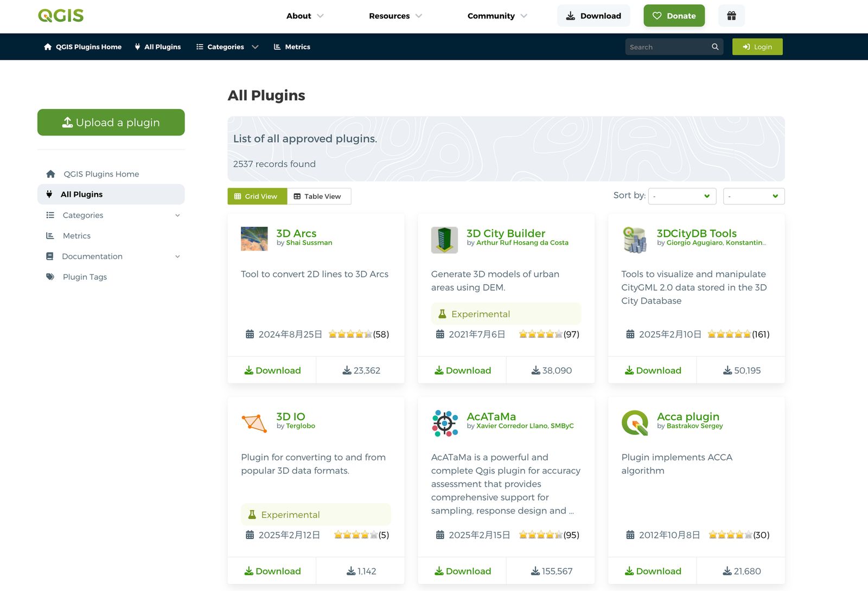Open the AcATaMa plugin icon
The width and height of the screenshot is (868, 591).
[445, 423]
